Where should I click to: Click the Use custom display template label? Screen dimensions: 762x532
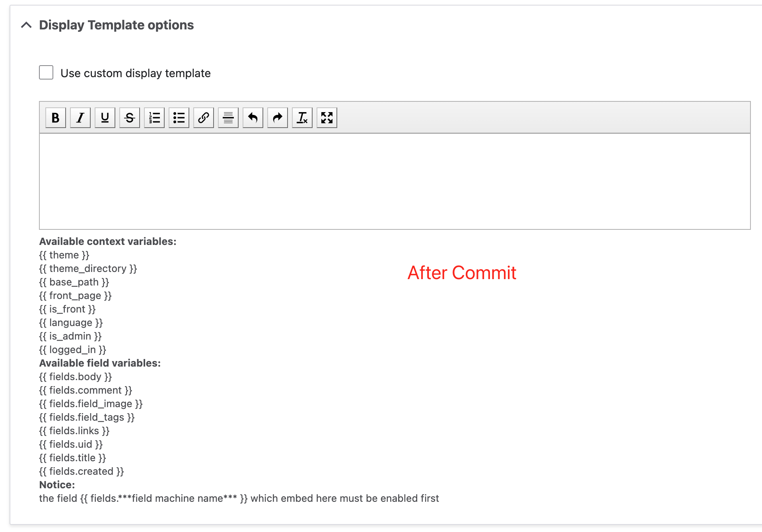click(x=135, y=73)
